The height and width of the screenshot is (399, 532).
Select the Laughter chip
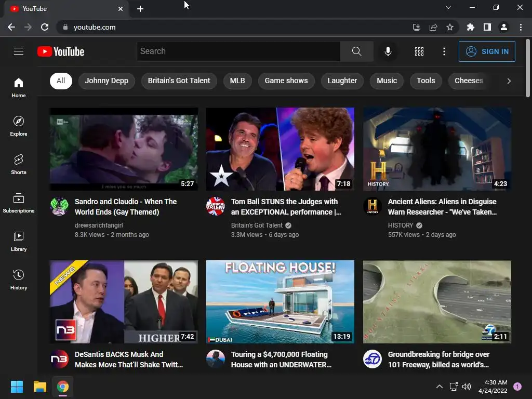point(342,81)
